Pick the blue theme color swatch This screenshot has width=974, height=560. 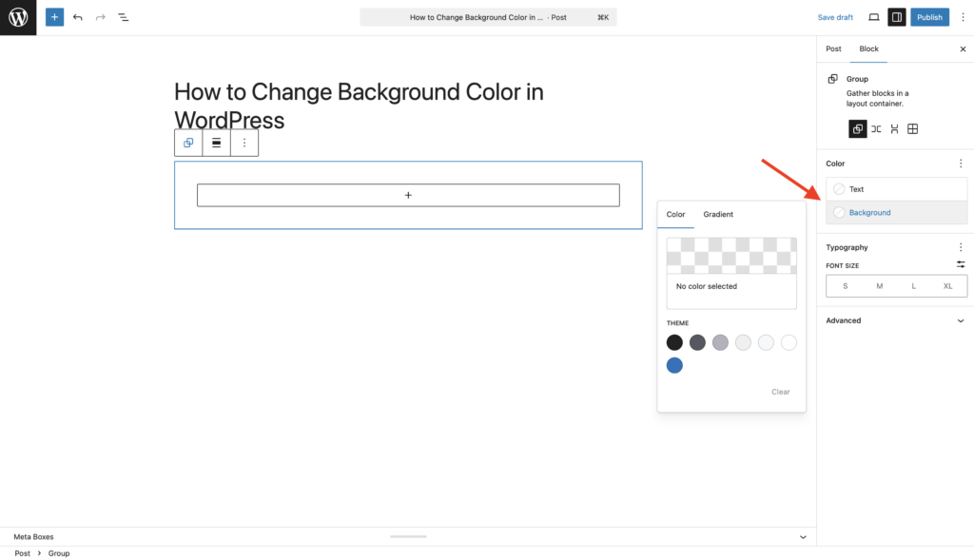[674, 366]
